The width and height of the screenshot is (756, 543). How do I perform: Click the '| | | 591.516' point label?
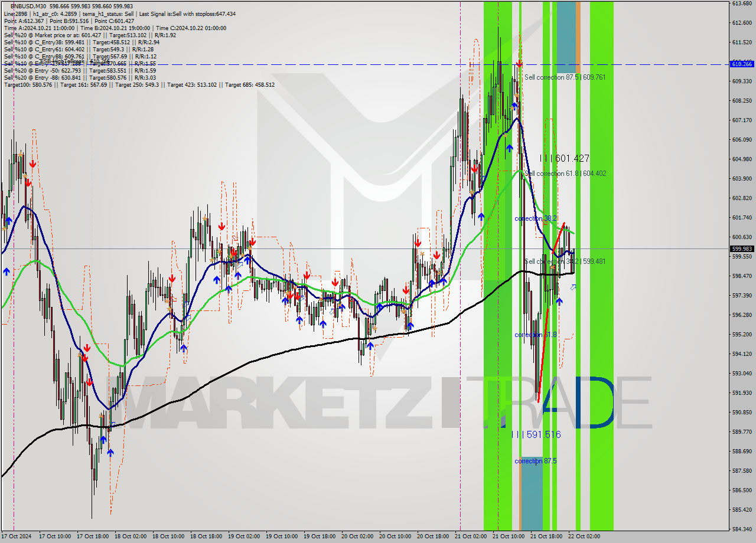tap(536, 434)
